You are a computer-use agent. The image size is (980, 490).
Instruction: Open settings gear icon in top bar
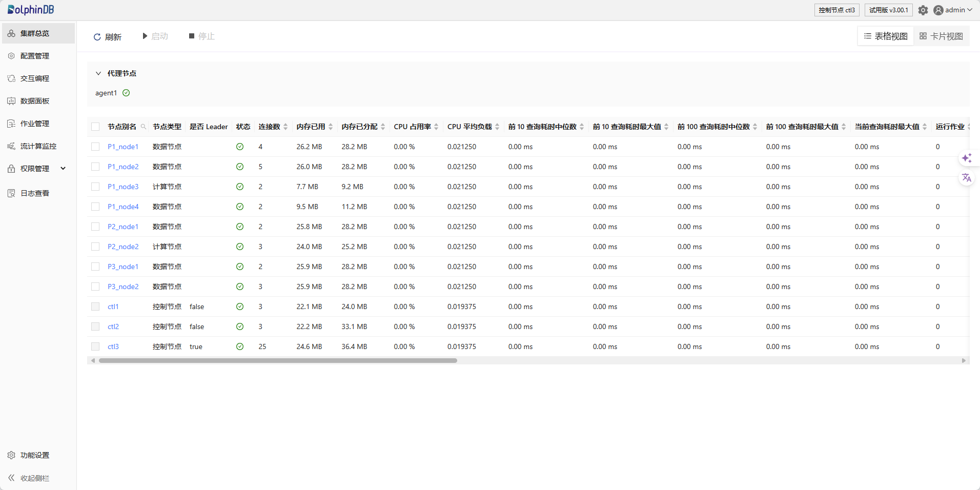click(923, 10)
